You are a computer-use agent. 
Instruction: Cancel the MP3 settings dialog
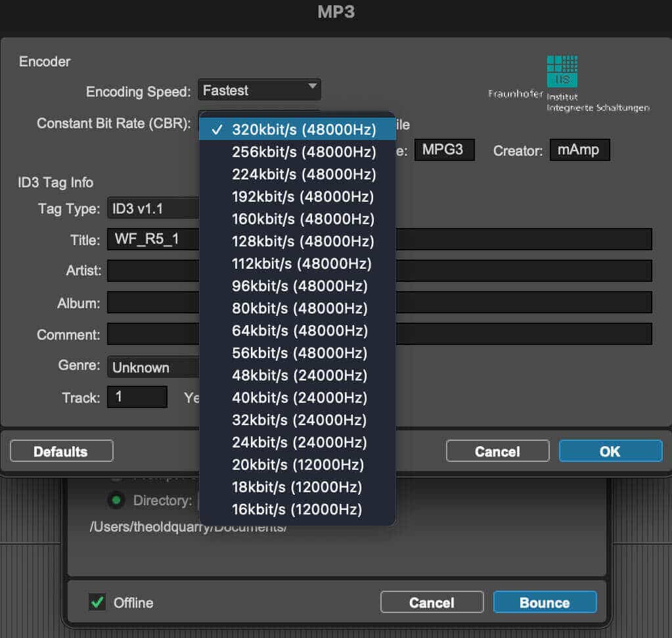(x=497, y=451)
